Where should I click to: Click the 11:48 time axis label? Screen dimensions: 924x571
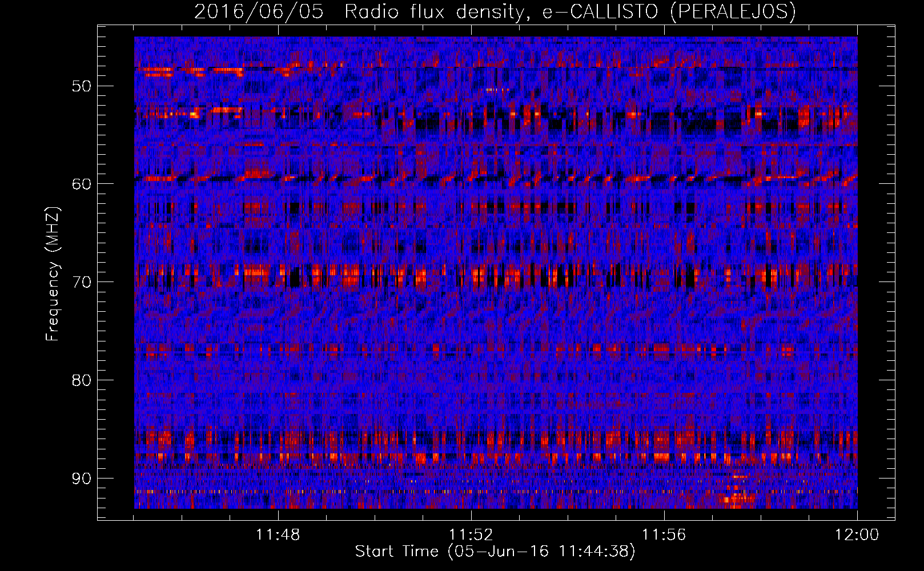coord(278,535)
